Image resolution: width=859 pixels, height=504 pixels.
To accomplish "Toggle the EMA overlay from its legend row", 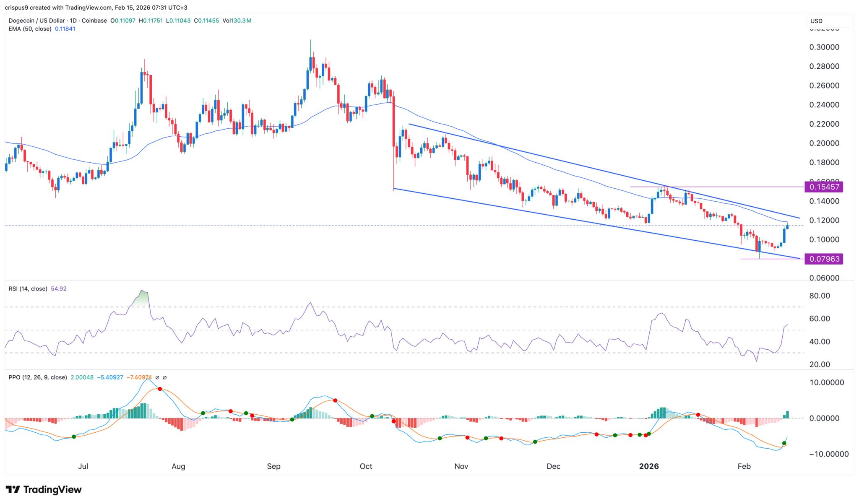I will [x=29, y=29].
